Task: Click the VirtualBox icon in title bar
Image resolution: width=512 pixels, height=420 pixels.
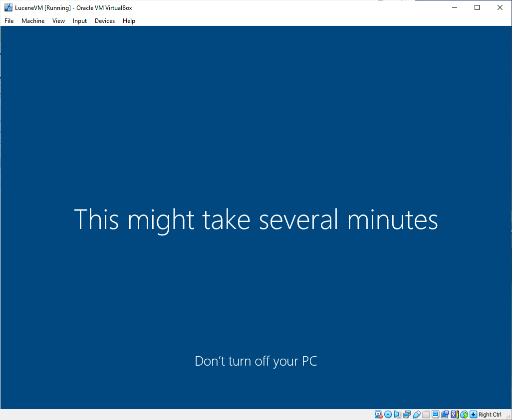Action: point(8,7)
